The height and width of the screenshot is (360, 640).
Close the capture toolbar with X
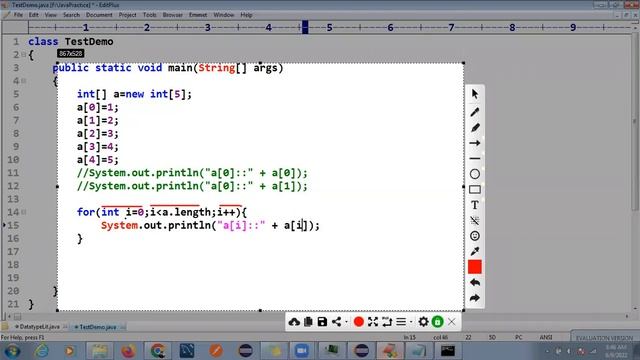[451, 322]
